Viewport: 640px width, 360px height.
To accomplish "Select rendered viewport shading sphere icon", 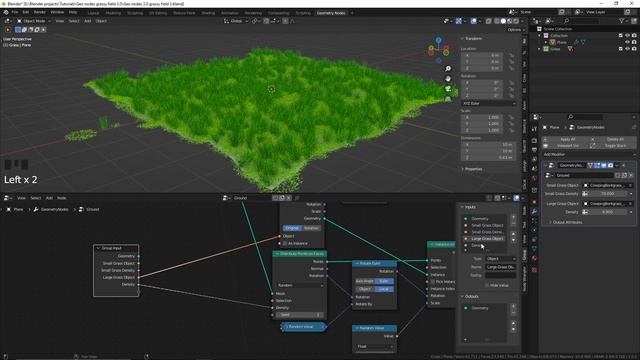I will [x=516, y=21].
